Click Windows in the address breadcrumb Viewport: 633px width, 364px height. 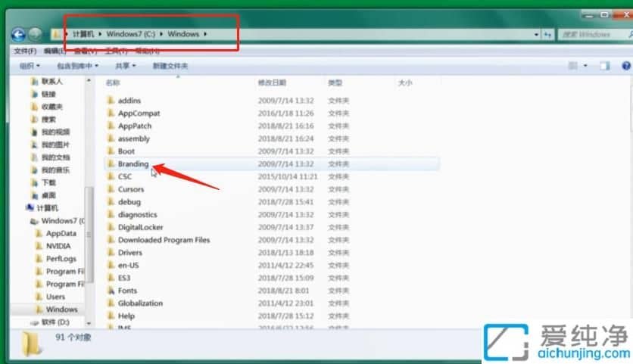(x=183, y=34)
